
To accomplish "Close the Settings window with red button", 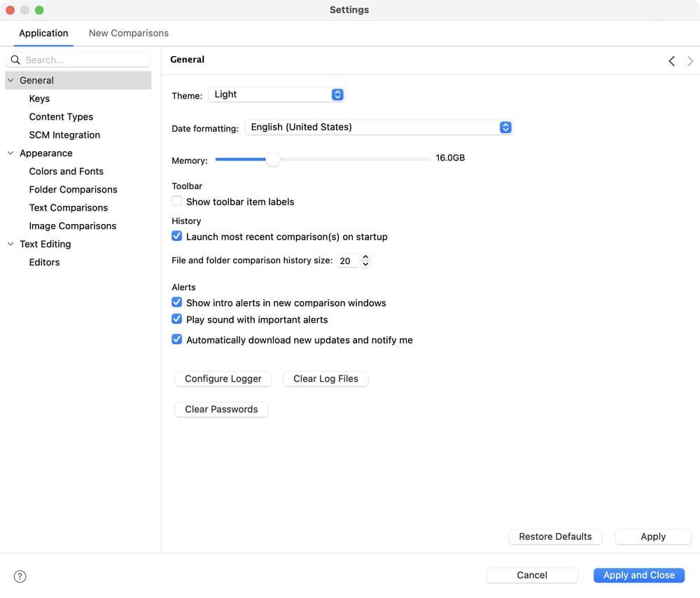I will (10, 10).
